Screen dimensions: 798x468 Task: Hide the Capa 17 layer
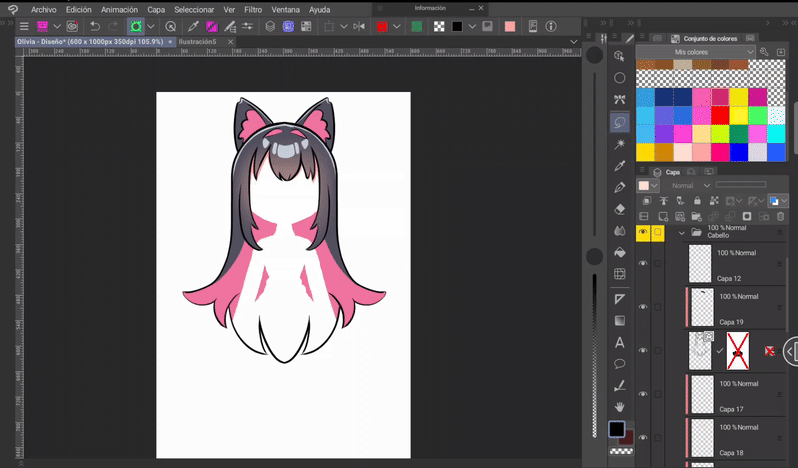[643, 394]
